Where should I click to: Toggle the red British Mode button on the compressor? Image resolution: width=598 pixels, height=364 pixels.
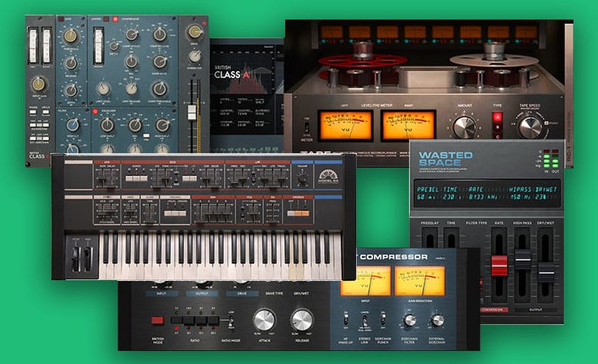(x=157, y=320)
